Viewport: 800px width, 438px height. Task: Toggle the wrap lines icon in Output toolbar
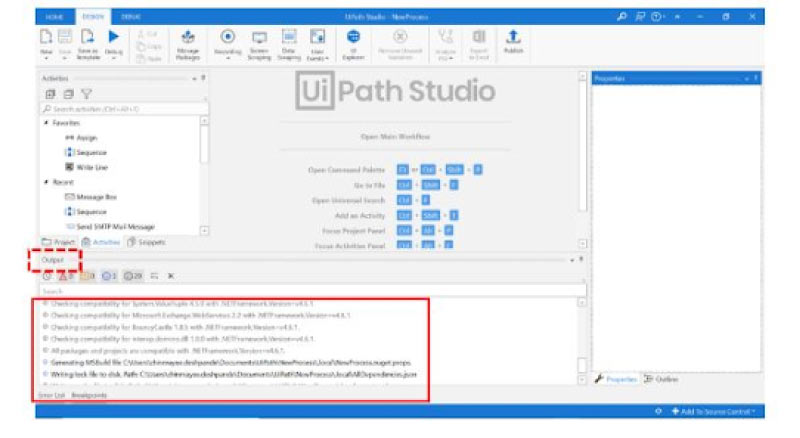click(x=154, y=276)
